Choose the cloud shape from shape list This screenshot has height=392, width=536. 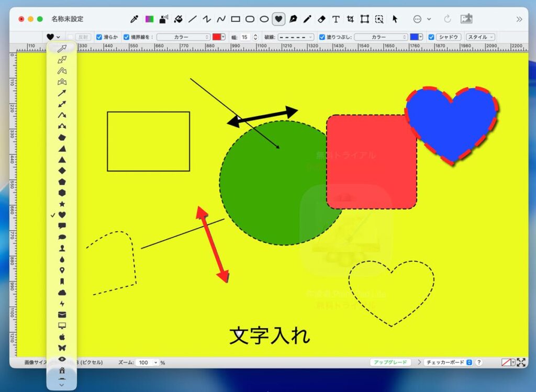(x=62, y=292)
